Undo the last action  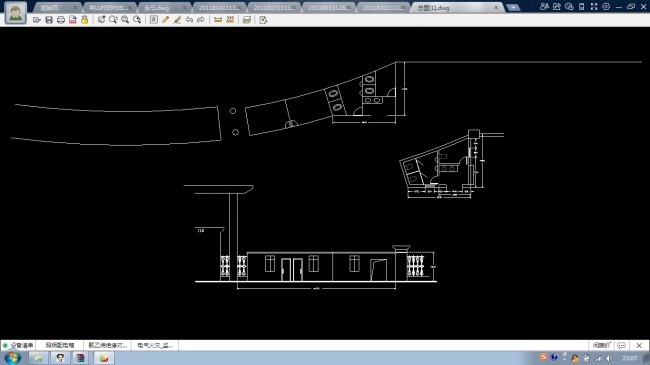[189, 20]
